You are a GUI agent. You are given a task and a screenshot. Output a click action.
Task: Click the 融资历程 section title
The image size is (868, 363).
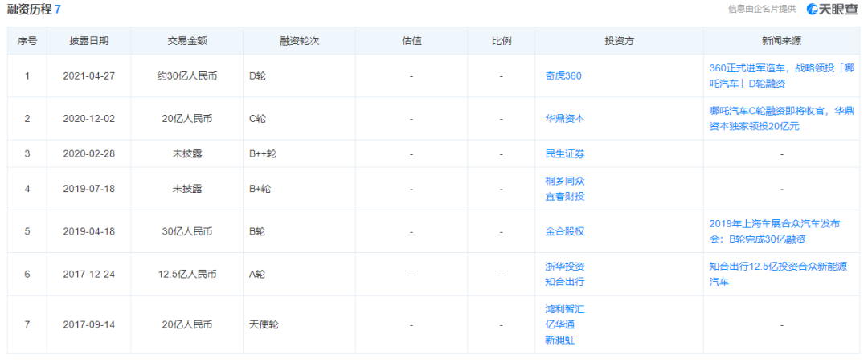(30, 9)
